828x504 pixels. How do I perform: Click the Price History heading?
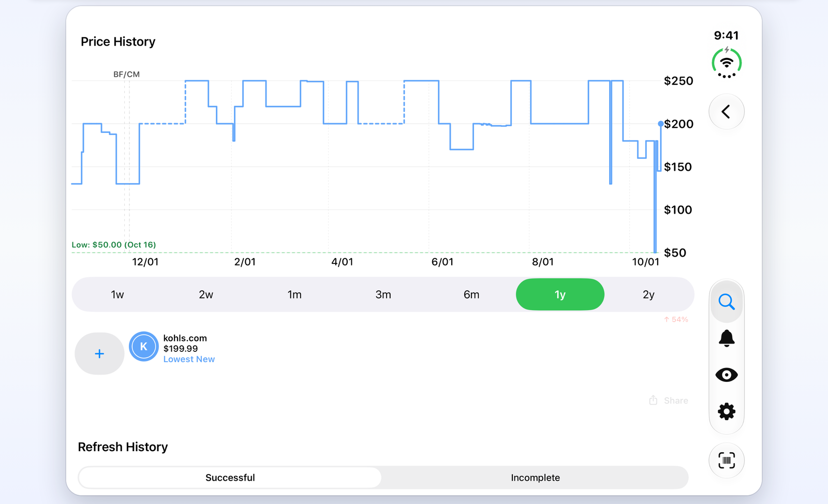click(x=118, y=41)
